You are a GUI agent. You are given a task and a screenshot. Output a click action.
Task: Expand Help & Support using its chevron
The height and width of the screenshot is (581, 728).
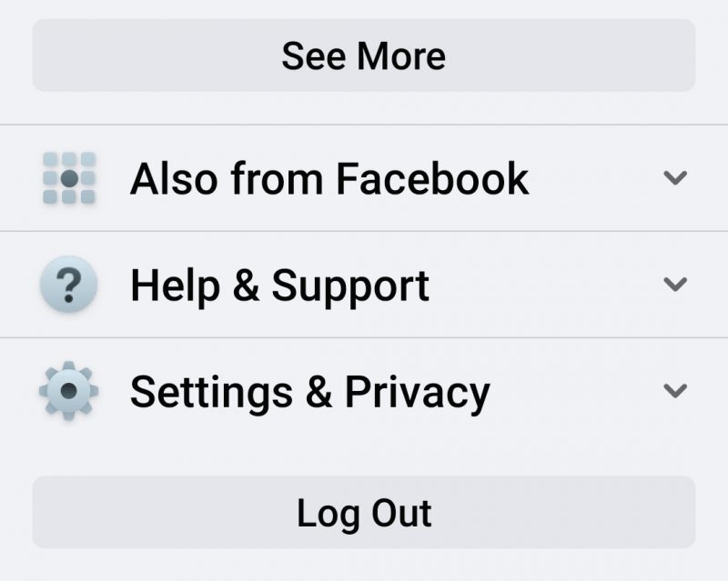tap(675, 284)
